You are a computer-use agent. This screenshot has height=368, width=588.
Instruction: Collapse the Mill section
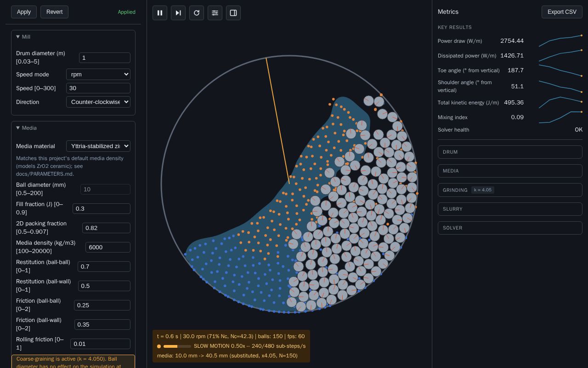point(23,37)
